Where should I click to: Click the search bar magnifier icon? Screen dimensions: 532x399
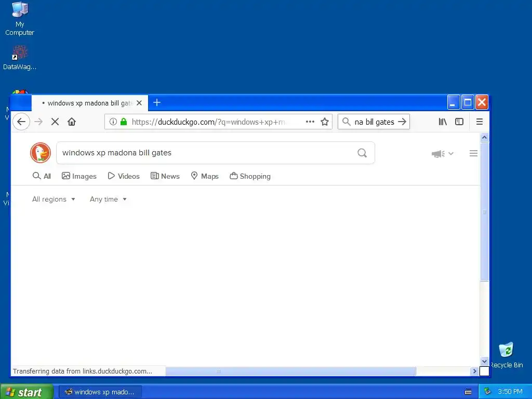346,122
